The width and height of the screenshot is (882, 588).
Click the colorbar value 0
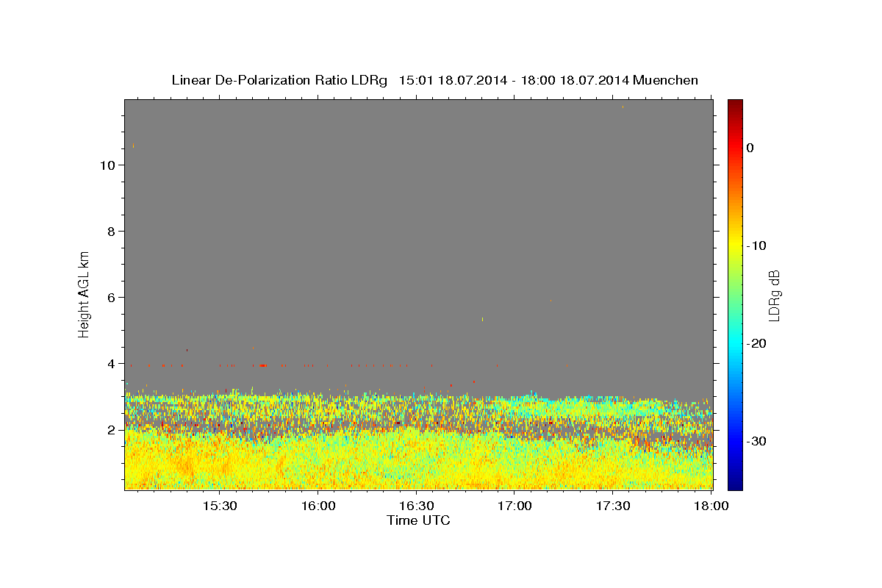(750, 148)
